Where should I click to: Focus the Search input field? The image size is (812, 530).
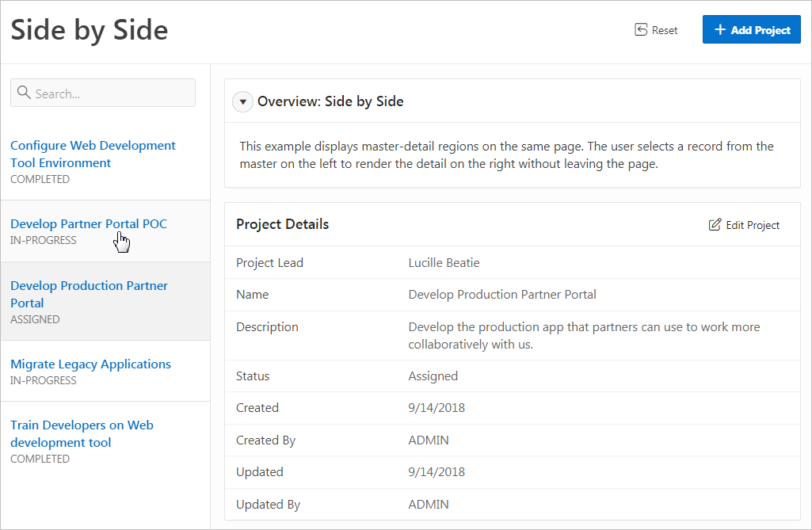111,93
